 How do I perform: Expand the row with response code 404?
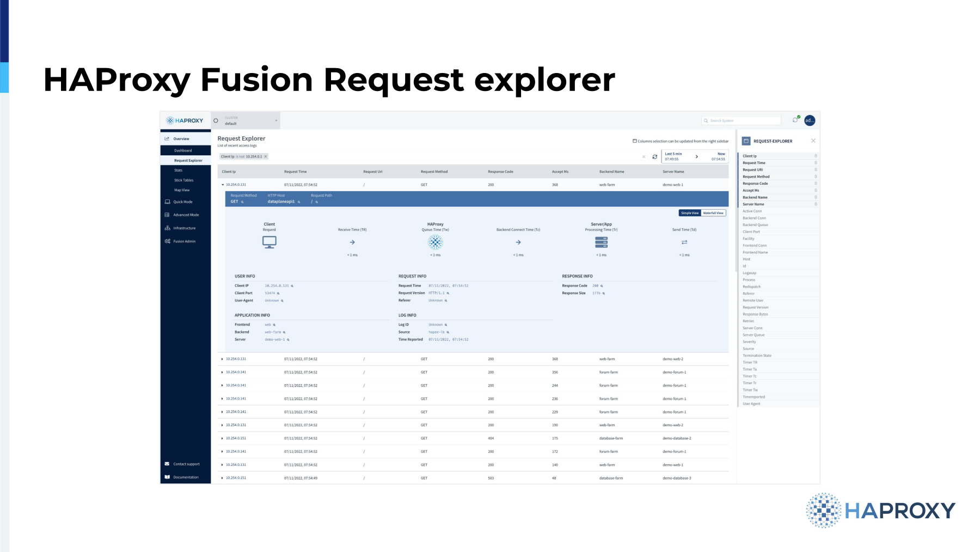pos(222,438)
